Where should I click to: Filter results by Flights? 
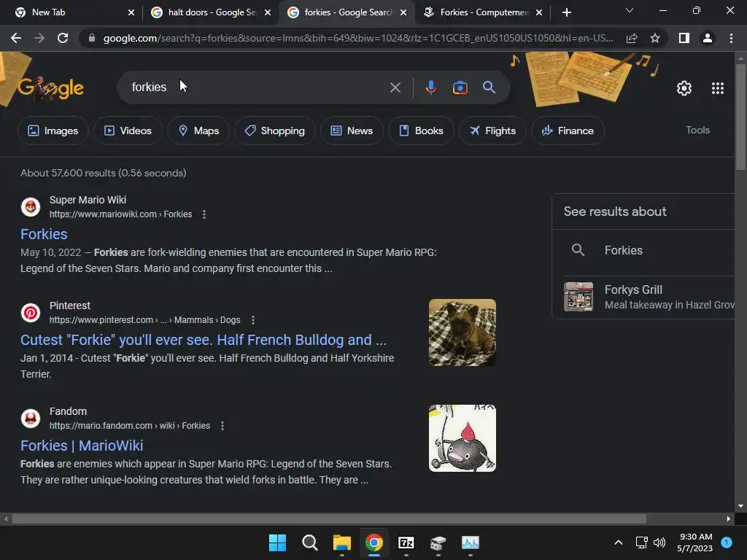[x=492, y=131]
